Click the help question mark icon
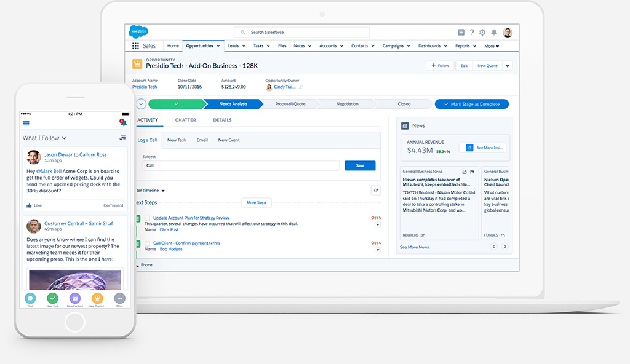 pos(472,33)
